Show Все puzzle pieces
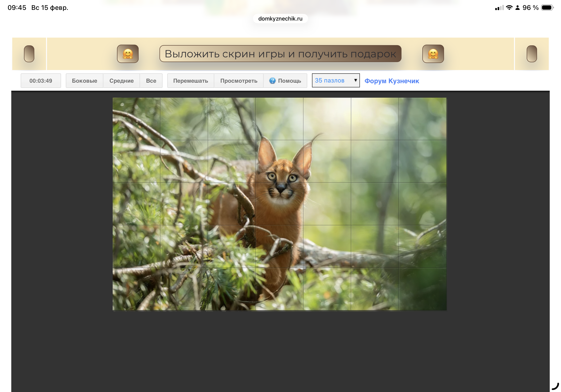The image size is (561, 392). (151, 81)
